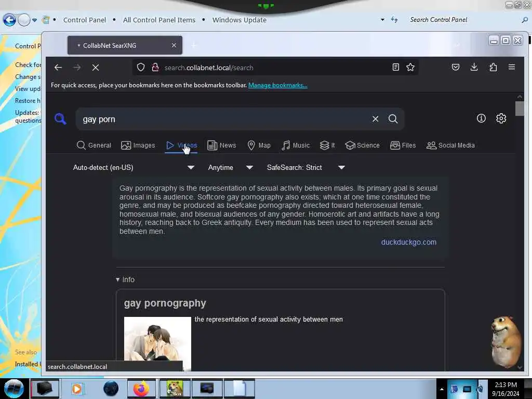Click the taskbar clock showing 2:13 PM
Image resolution: width=532 pixels, height=399 pixels.
(x=506, y=389)
